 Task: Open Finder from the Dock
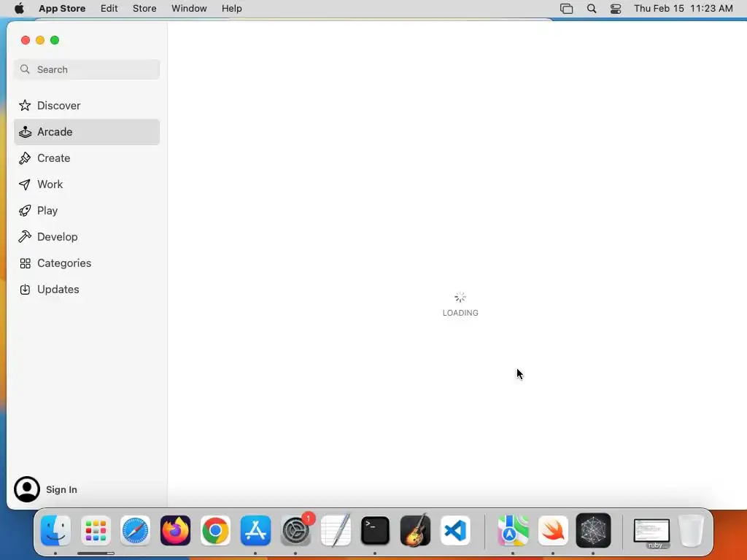click(x=55, y=531)
